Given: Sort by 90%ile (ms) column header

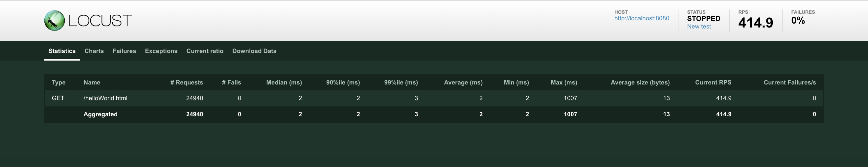Looking at the screenshot, I should (x=343, y=82).
